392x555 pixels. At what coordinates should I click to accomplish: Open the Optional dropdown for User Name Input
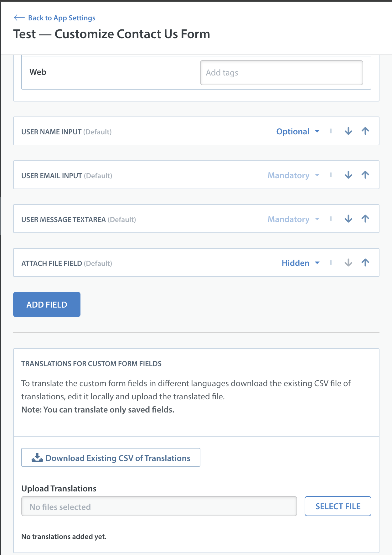(x=298, y=132)
